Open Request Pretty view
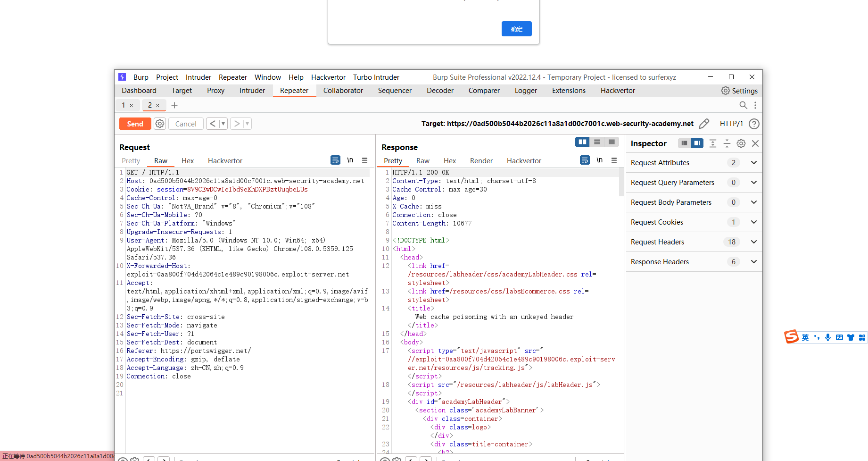This screenshot has width=868, height=461. click(x=131, y=161)
